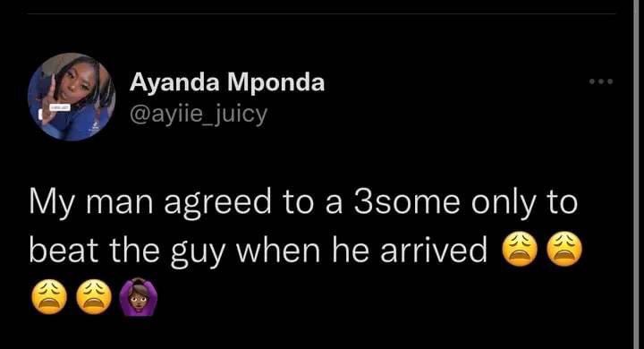Open Ayanda Mponda's profile picture
644x349 pixels.
(x=72, y=97)
